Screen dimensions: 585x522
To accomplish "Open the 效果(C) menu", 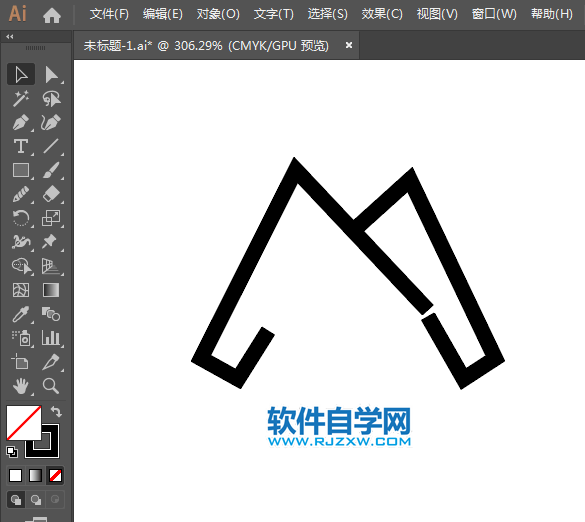I will point(382,15).
